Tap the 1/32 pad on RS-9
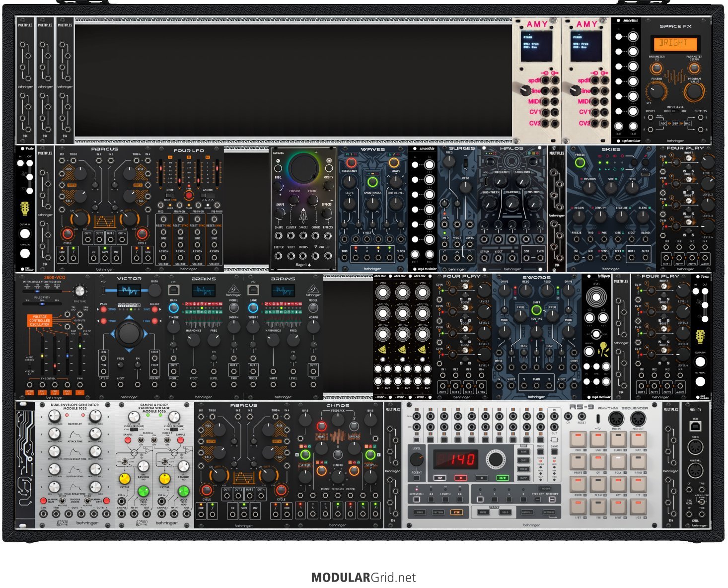 tap(638, 507)
